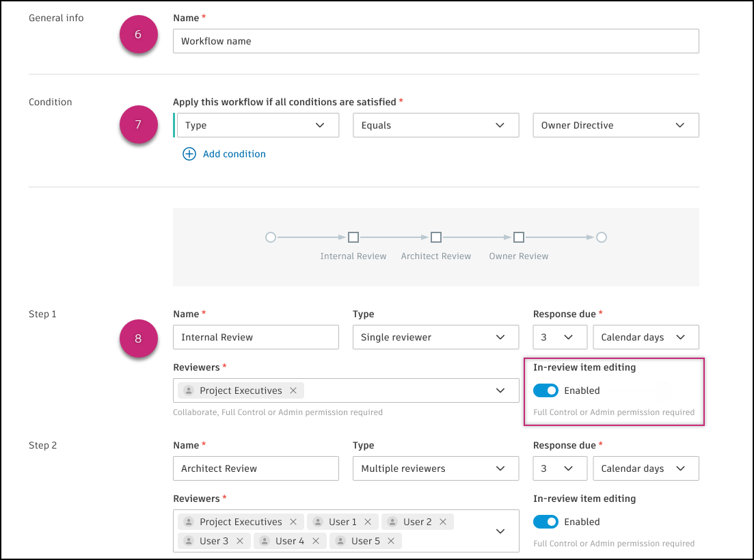The height and width of the screenshot is (560, 754).
Task: Click the Add condition link
Action: (234, 154)
